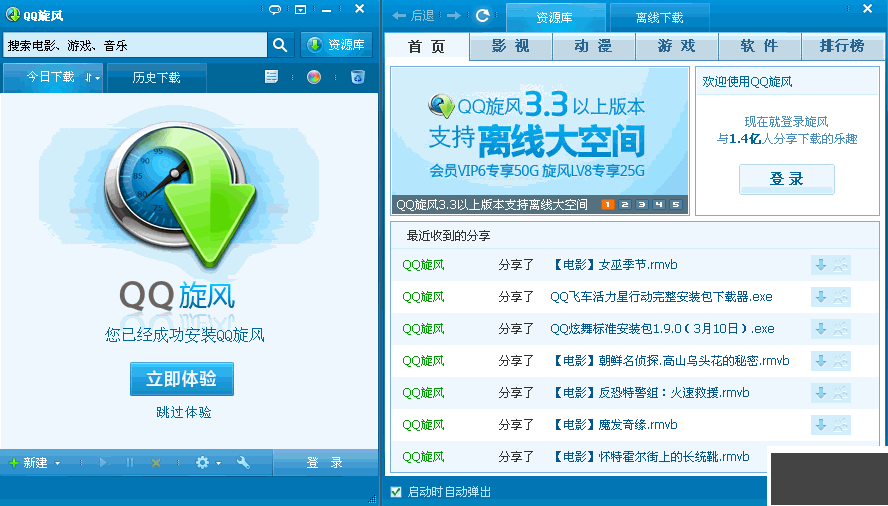Share 魔发奇缘.rmvb with friends icon
888x506 pixels.
click(841, 425)
